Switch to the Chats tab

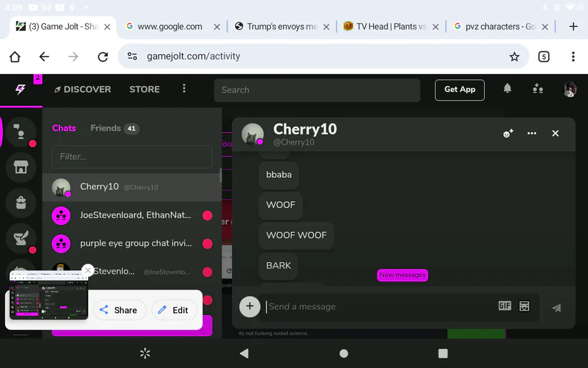pos(64,128)
